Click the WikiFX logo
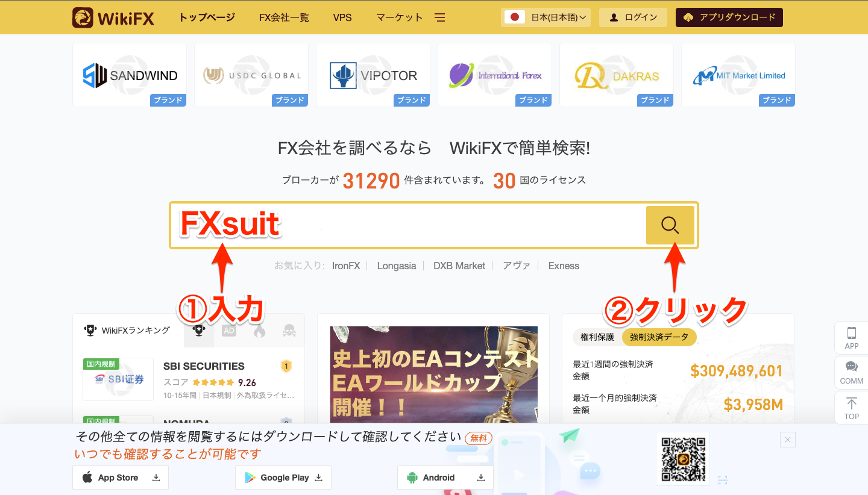868x495 pixels. click(x=113, y=17)
